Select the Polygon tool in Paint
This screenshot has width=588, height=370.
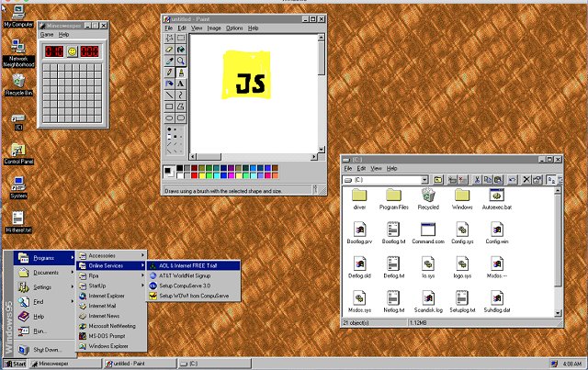(x=181, y=107)
